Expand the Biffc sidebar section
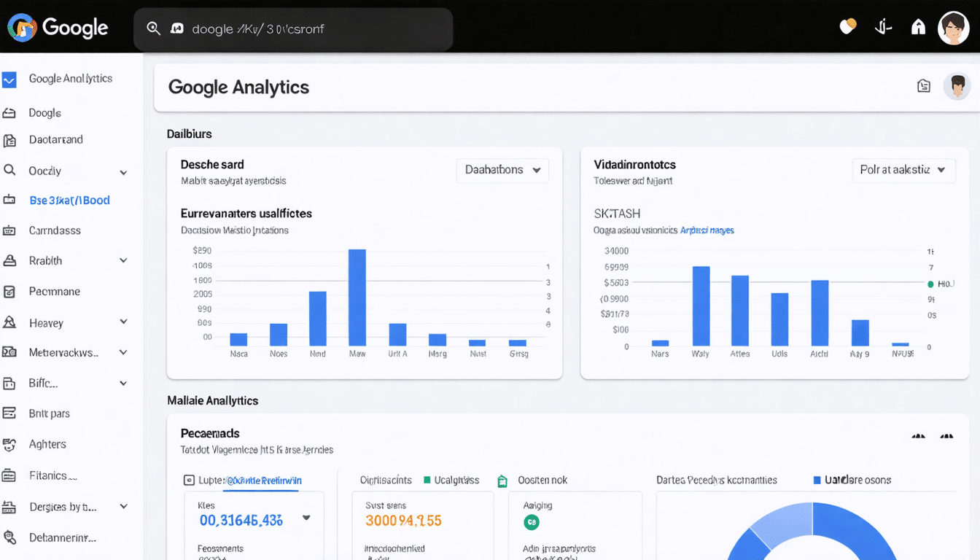Viewport: 980px width, 560px height. pos(123,384)
